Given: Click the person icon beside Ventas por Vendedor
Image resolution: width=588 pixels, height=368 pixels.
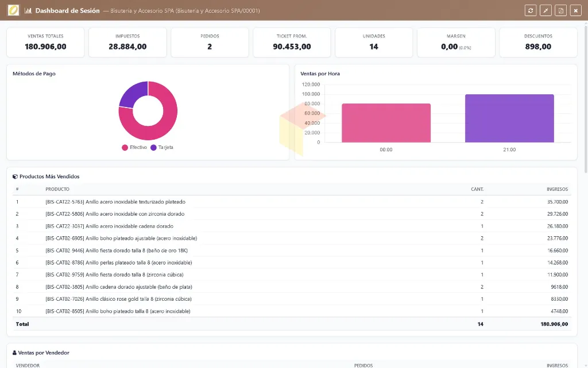Looking at the screenshot, I should click(14, 352).
